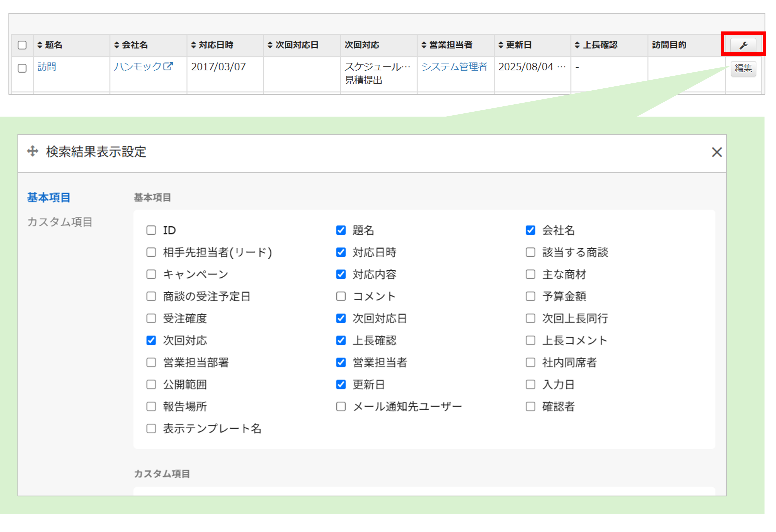Sort by 上長確認 column arrow icon
The image size is (776, 532).
pyautogui.click(x=577, y=45)
